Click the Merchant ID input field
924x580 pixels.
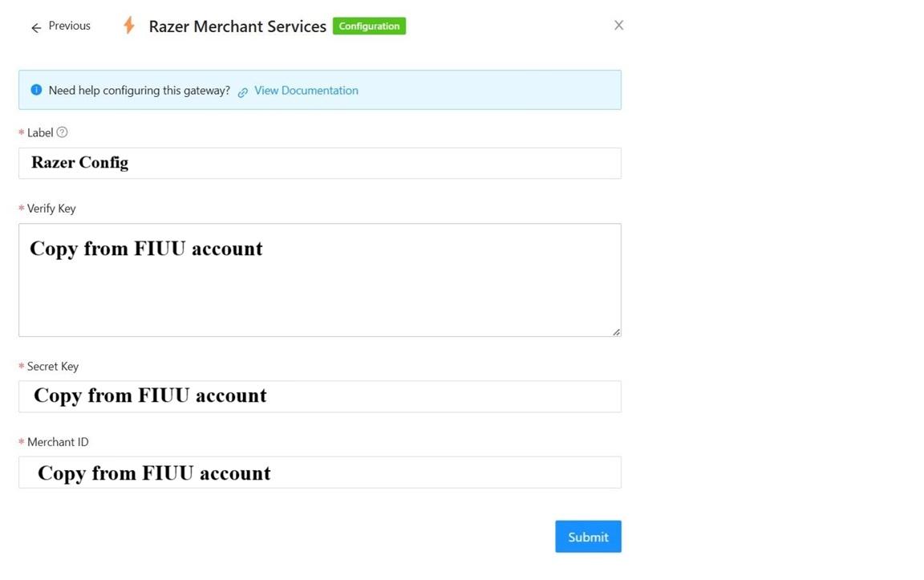click(x=319, y=473)
